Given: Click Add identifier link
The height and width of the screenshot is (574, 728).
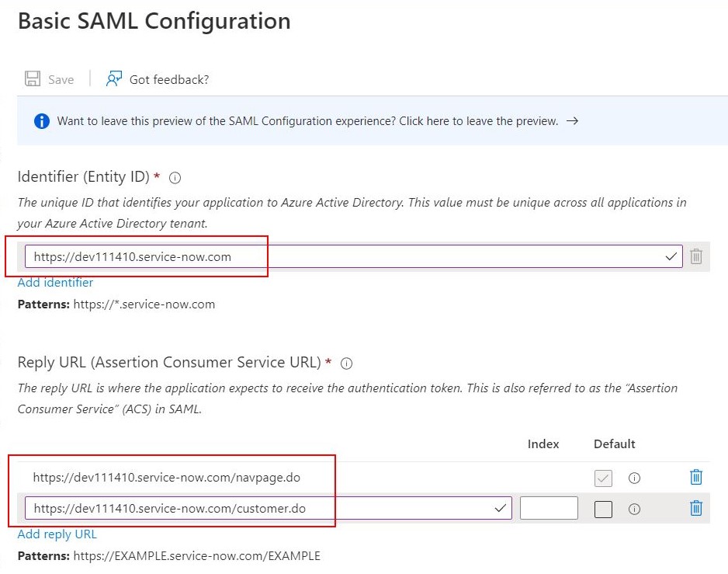Looking at the screenshot, I should point(55,283).
